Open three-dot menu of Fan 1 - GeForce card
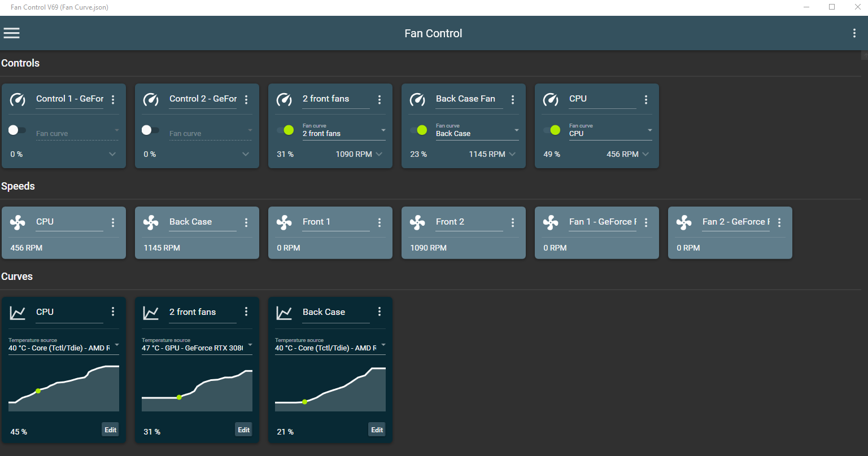Image resolution: width=868 pixels, height=456 pixels. (646, 223)
